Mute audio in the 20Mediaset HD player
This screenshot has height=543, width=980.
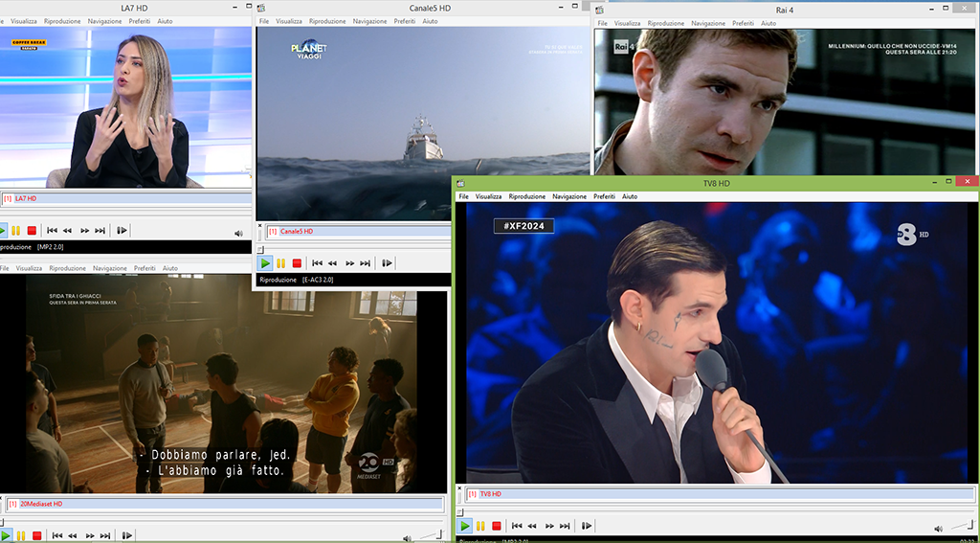(407, 538)
